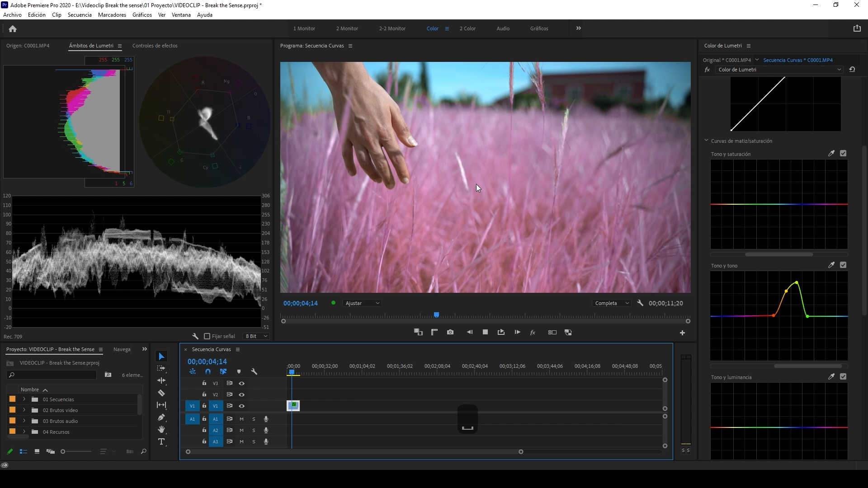
Task: Open the 8 Bit dropdown
Action: tap(257, 336)
